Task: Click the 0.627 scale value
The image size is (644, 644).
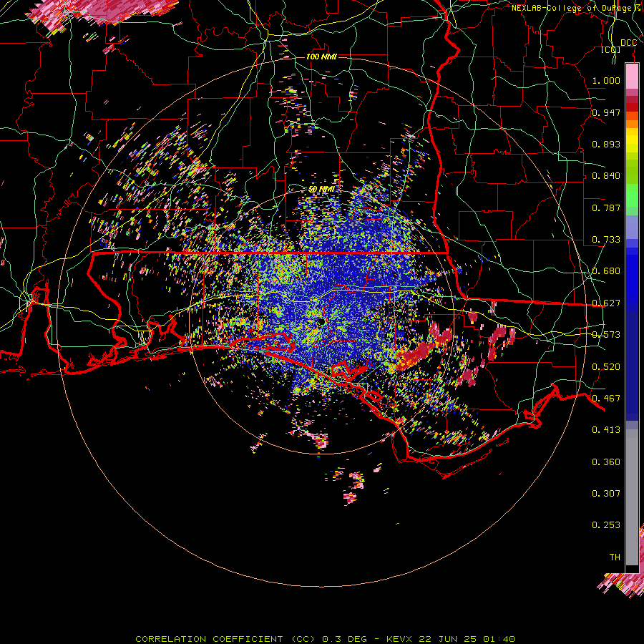Action: coord(606,303)
